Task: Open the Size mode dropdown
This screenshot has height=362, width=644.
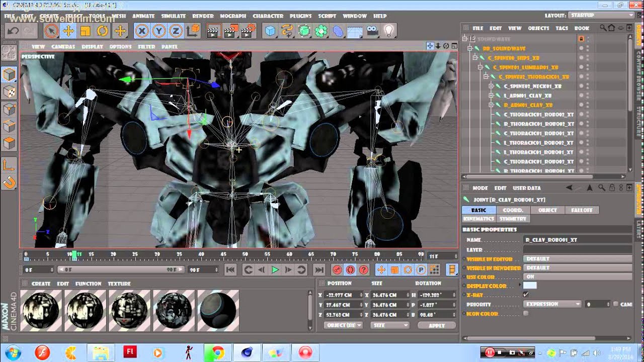Action: point(391,325)
